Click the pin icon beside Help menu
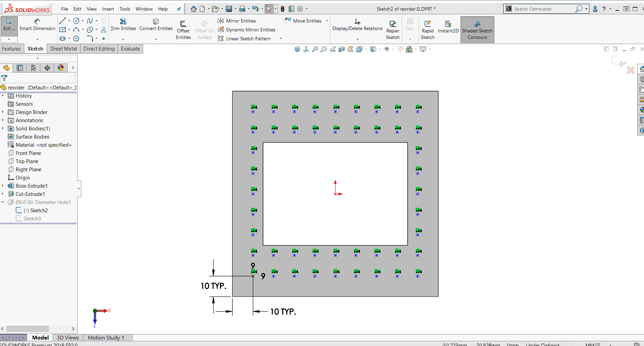 tap(179, 9)
